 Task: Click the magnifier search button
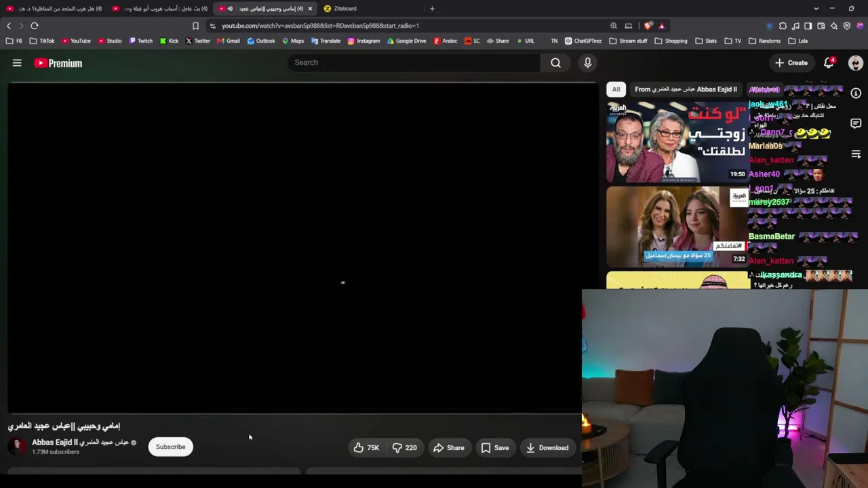tap(555, 62)
